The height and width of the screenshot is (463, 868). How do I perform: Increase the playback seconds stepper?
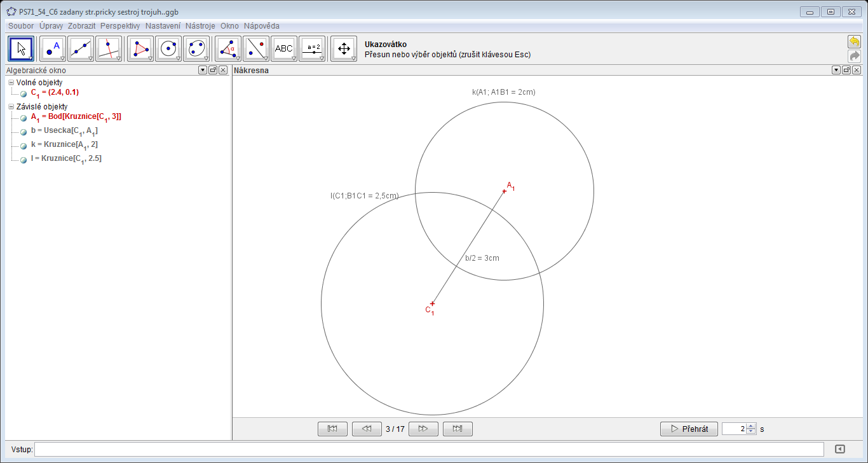pos(751,425)
